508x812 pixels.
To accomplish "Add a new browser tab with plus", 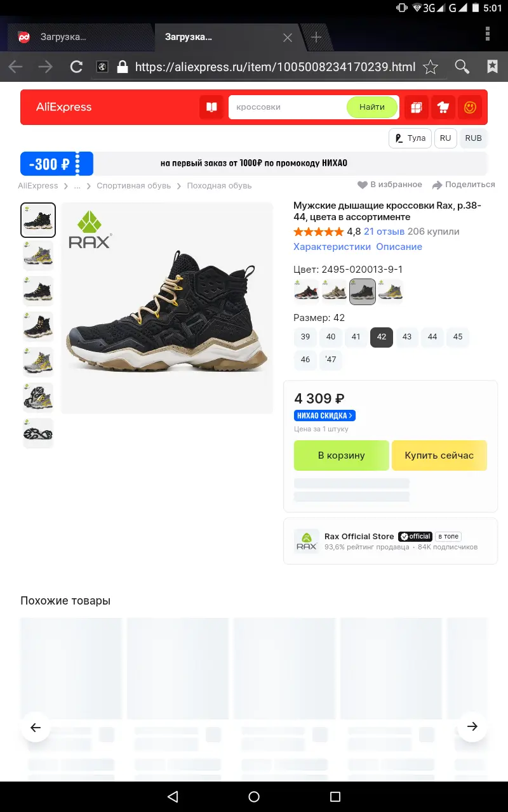I will tap(316, 37).
